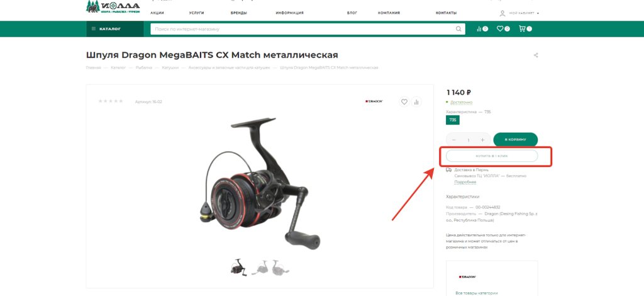Decrease quantity with the minus button
This screenshot has width=644, height=296.
point(454,140)
